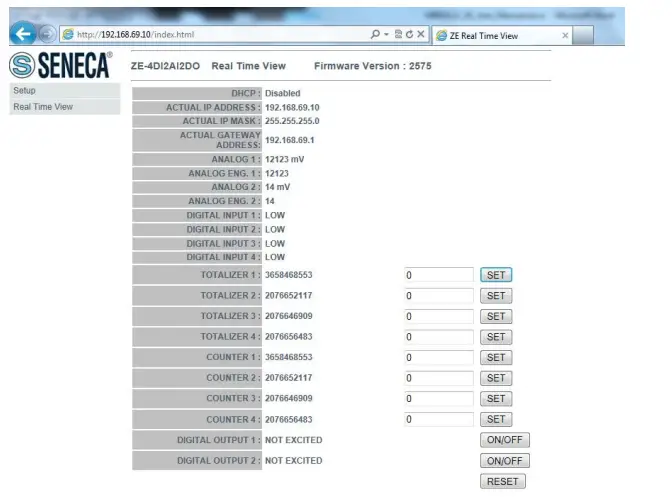Open a new blank browser tab
This screenshot has width=672, height=497.
point(583,36)
